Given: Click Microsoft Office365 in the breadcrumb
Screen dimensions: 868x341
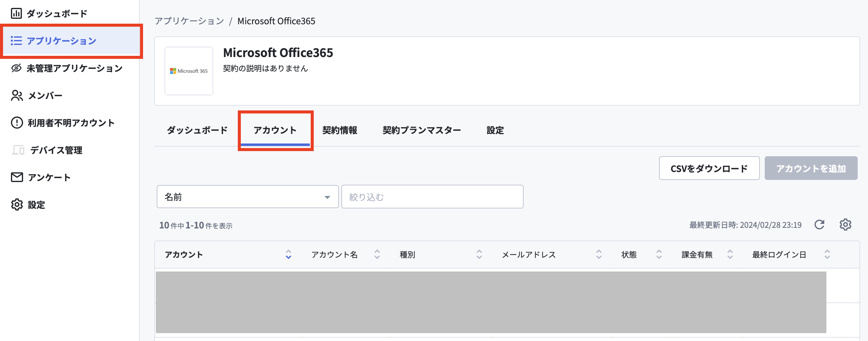Looking at the screenshot, I should click(x=276, y=21).
